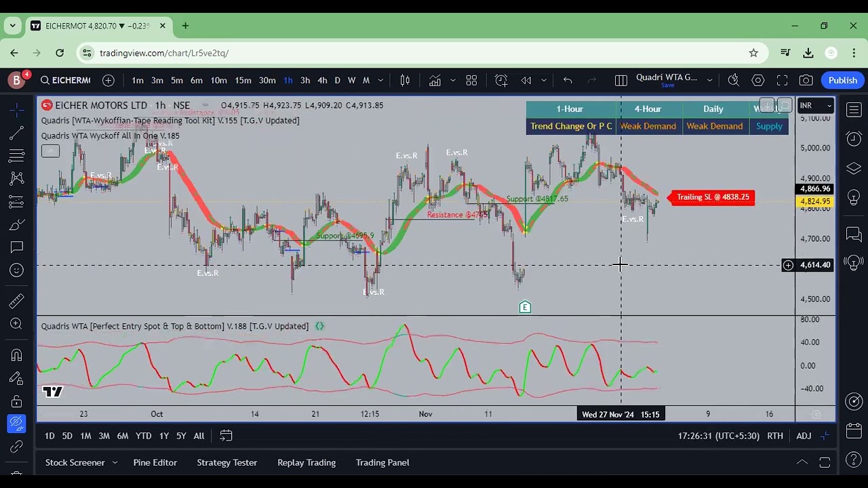The width and height of the screenshot is (868, 488).
Task: Select the YTD date range
Action: [x=143, y=436]
